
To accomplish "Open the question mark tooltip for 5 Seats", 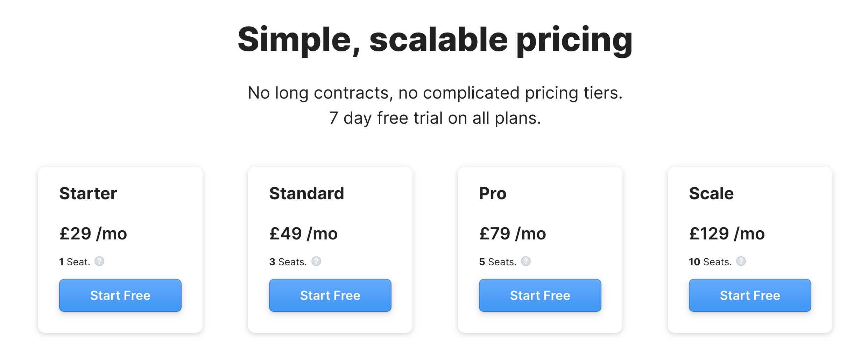I will tap(526, 261).
